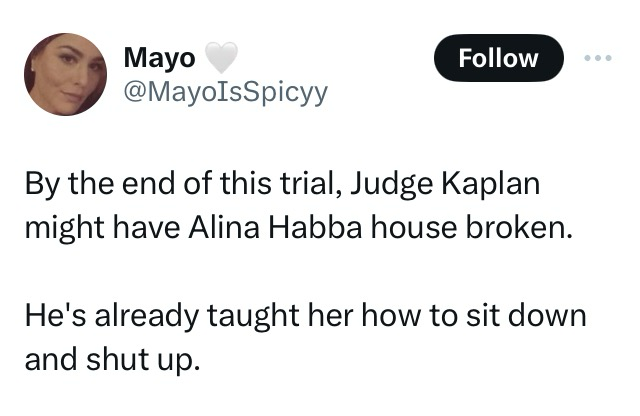Click the word 'taught' in the tweet
The image size is (640, 416).
[x=253, y=316]
